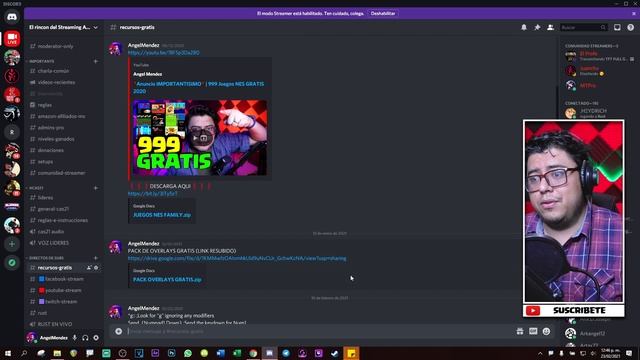The image size is (640, 360).
Task: Click the Buscar search field
Action: (x=583, y=27)
